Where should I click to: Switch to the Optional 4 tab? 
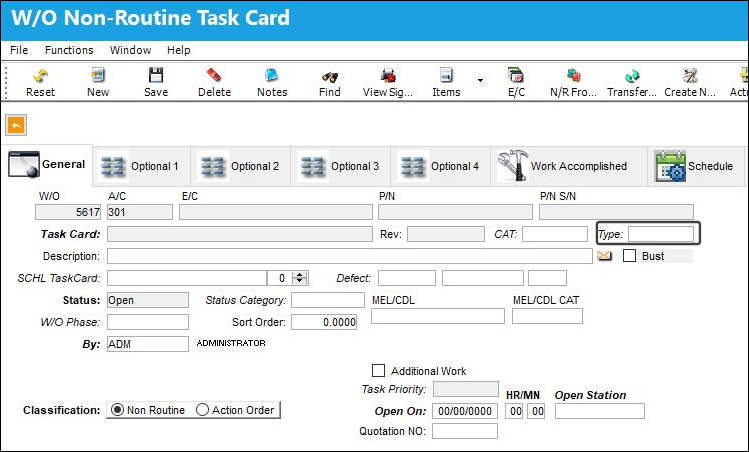click(x=440, y=166)
